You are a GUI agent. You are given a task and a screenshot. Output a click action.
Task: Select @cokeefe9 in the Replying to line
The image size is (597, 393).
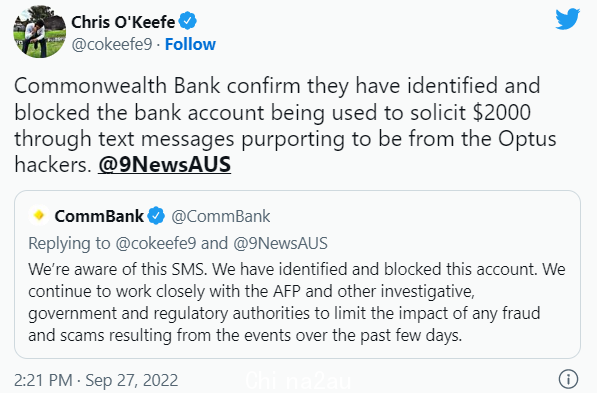[x=156, y=243]
